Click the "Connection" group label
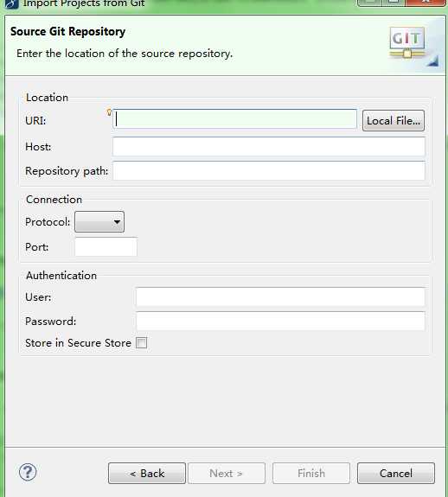The height and width of the screenshot is (497, 448). (54, 200)
